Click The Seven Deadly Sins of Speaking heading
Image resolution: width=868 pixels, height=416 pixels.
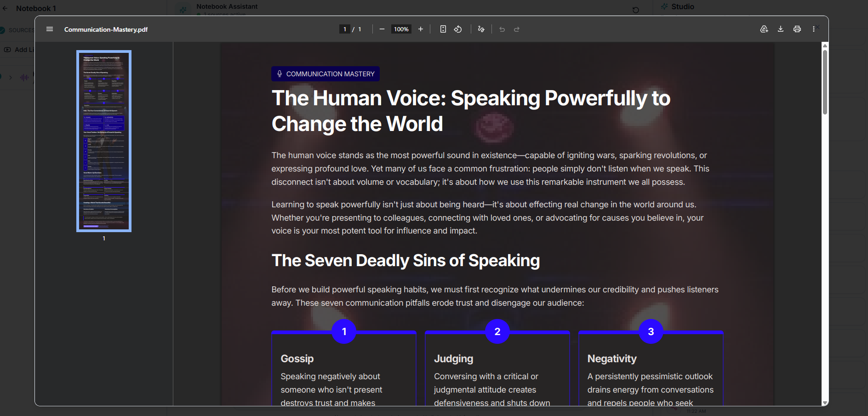[x=405, y=261]
